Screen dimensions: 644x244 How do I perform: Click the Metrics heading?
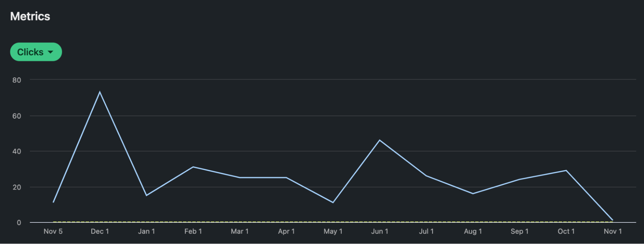pos(30,16)
